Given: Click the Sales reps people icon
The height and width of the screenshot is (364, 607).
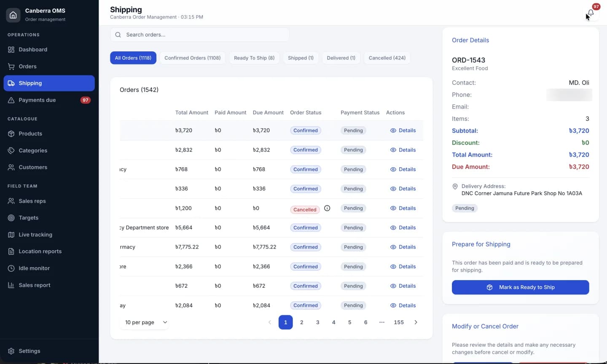Looking at the screenshot, I should click(x=11, y=201).
